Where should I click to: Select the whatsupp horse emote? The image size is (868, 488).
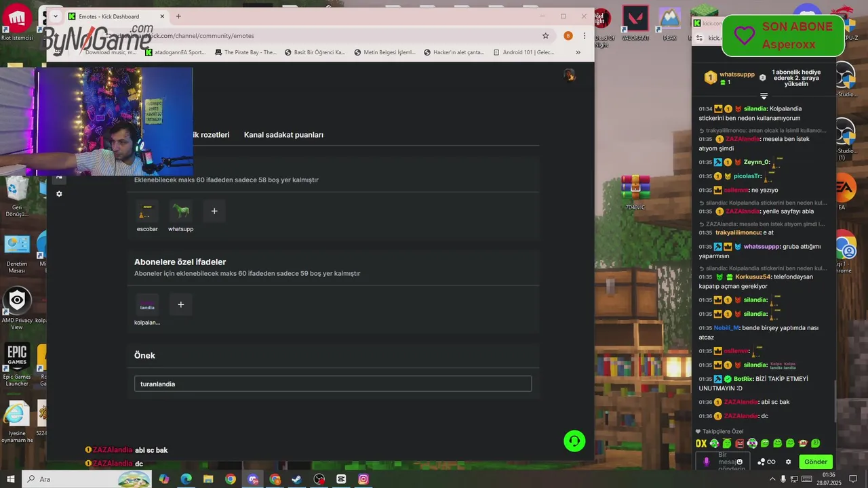[x=180, y=211]
